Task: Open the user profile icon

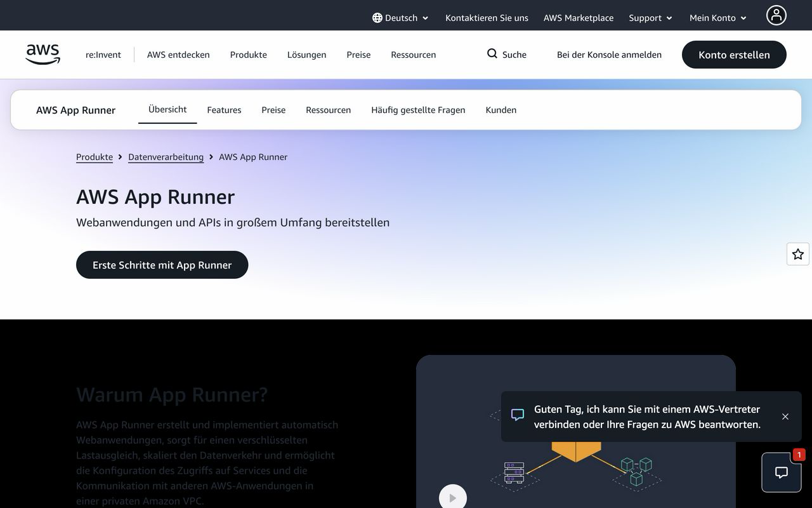Action: 776,15
